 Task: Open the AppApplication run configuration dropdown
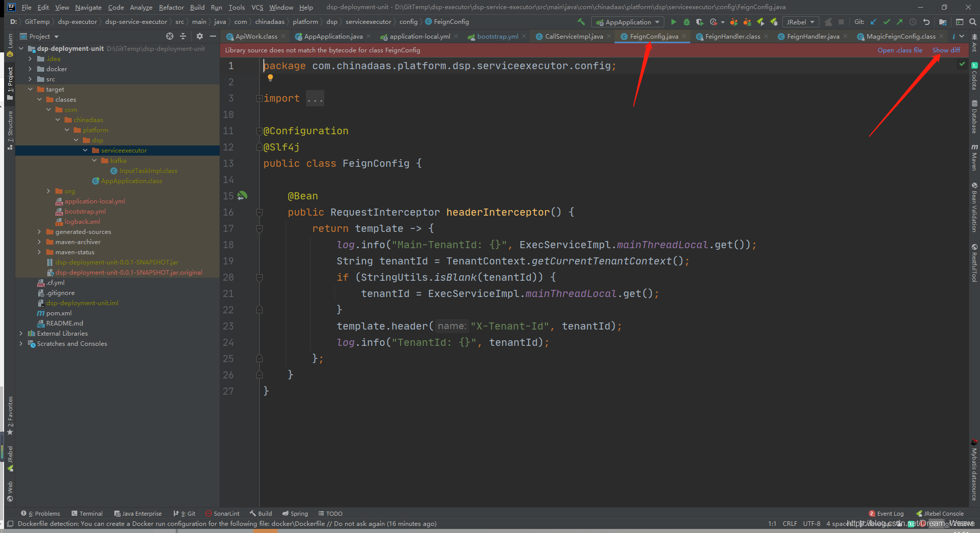tap(628, 22)
